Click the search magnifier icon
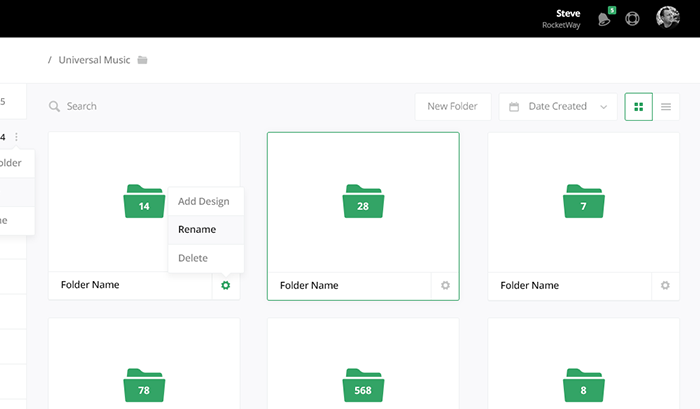Image resolution: width=700 pixels, height=409 pixels. pos(54,106)
